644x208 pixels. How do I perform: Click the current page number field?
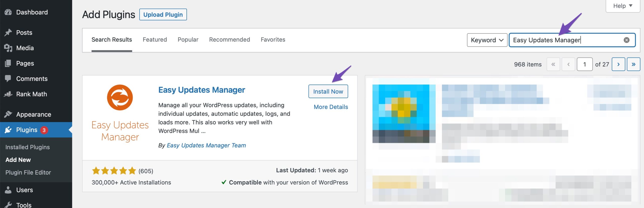[x=585, y=64]
